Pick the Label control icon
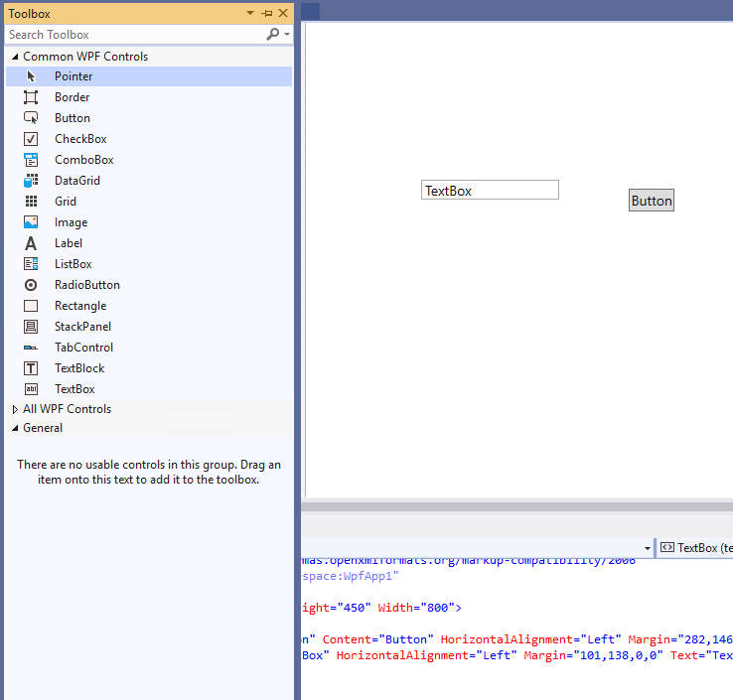The height and width of the screenshot is (700, 733). tap(31, 243)
